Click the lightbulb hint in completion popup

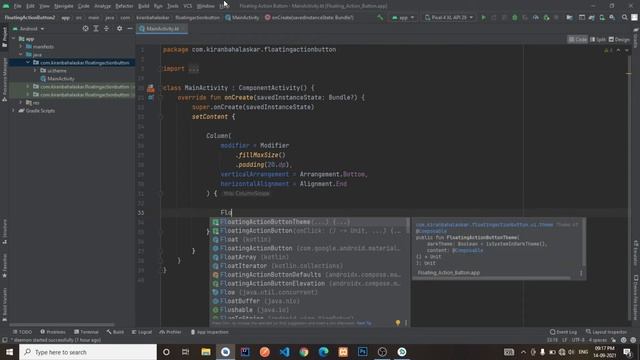(398, 323)
